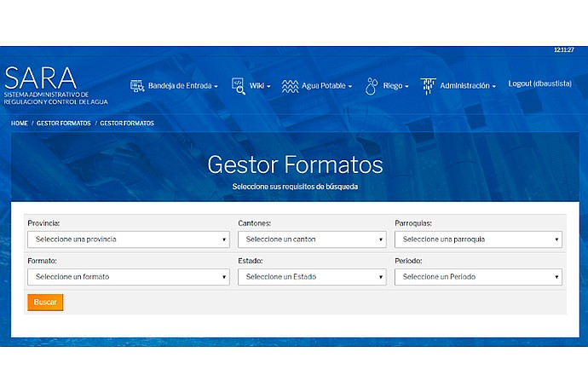Open the Agua Potable menu

326,86
